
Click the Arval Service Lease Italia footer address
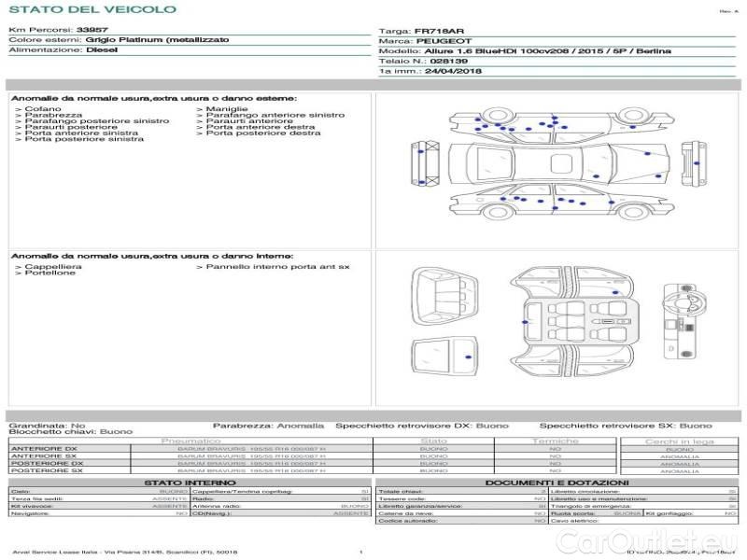(125, 553)
